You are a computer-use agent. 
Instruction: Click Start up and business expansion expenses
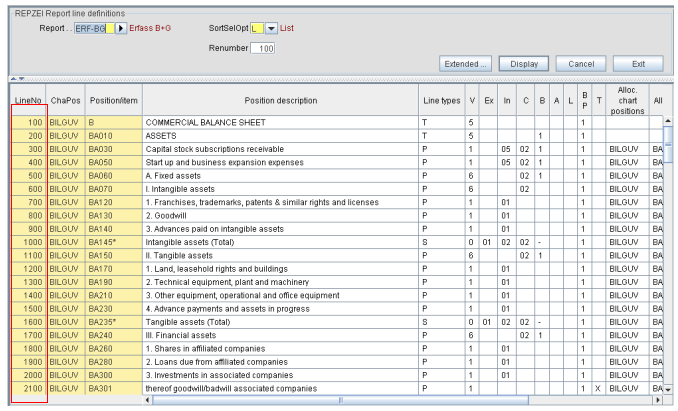tap(281, 162)
